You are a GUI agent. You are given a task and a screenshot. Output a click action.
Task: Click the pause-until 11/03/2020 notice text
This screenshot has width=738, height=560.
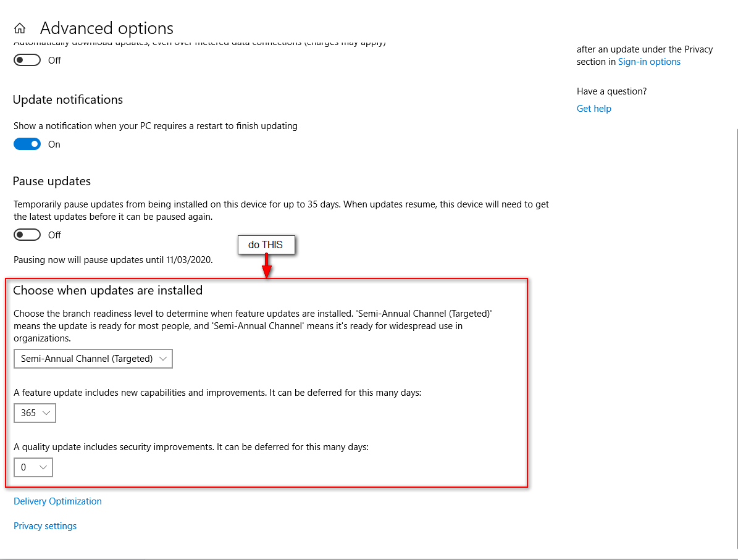113,260
